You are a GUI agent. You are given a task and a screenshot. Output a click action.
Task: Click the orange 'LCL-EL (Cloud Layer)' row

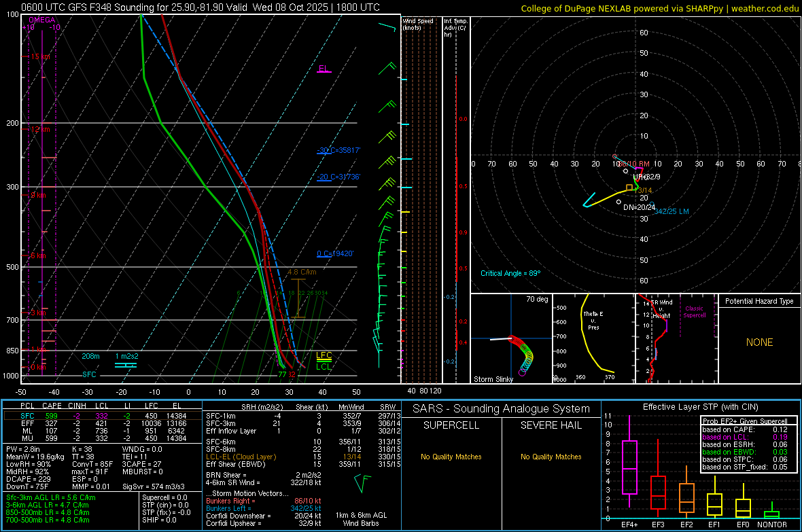click(241, 457)
